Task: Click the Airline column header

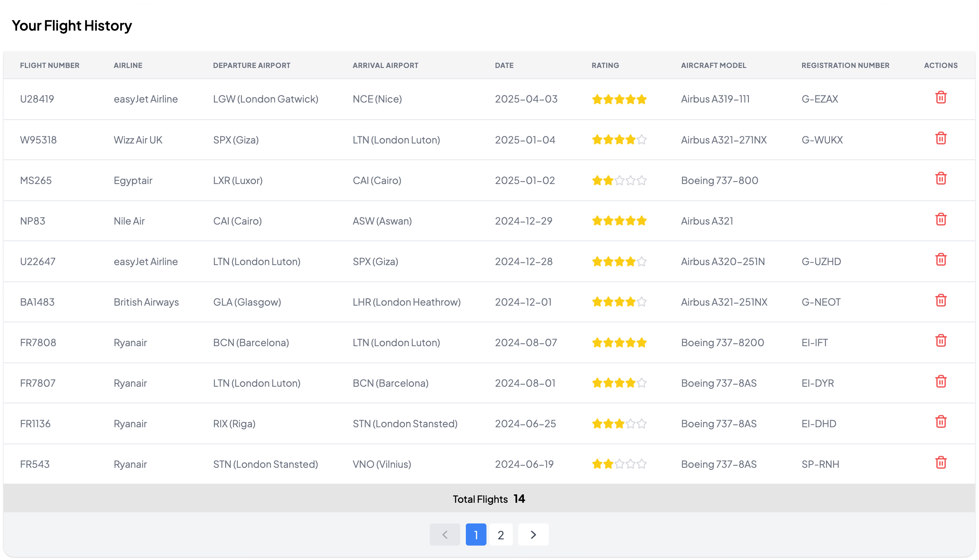Action: tap(128, 66)
